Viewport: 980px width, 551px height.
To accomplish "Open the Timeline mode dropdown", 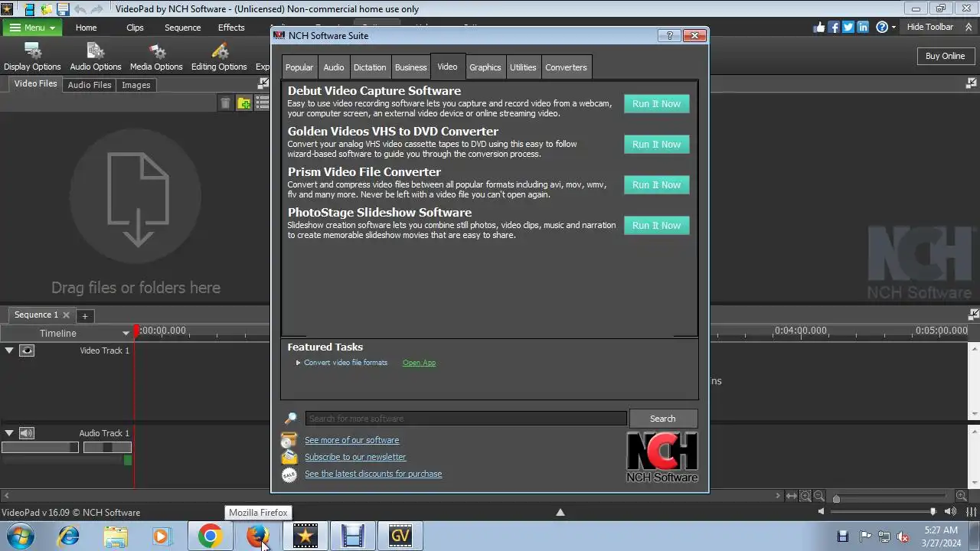I will point(126,333).
